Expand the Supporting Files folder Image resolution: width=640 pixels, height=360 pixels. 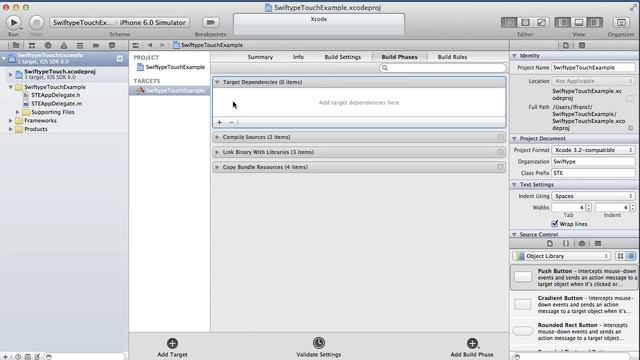coord(18,112)
